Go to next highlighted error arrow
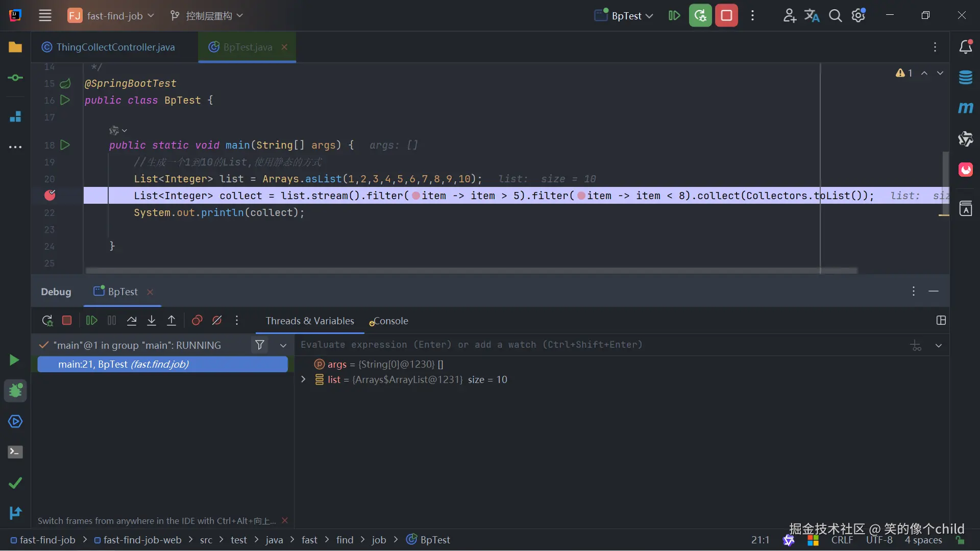 click(940, 73)
